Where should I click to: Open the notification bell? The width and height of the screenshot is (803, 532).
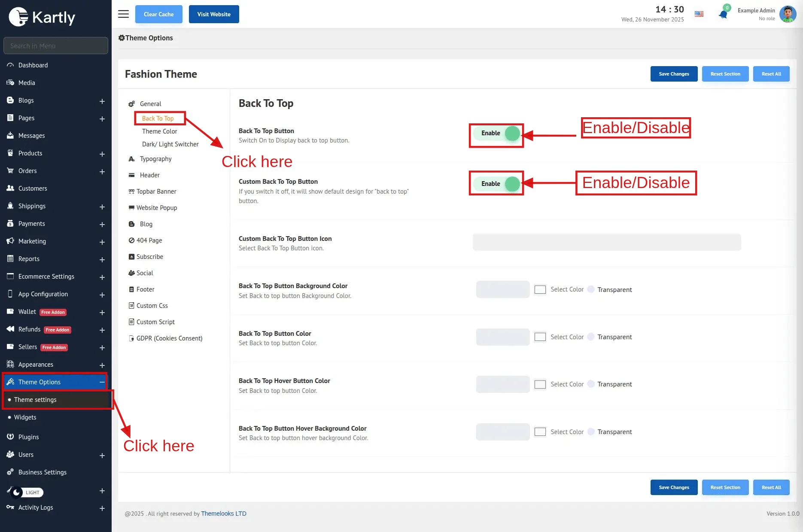tap(723, 14)
